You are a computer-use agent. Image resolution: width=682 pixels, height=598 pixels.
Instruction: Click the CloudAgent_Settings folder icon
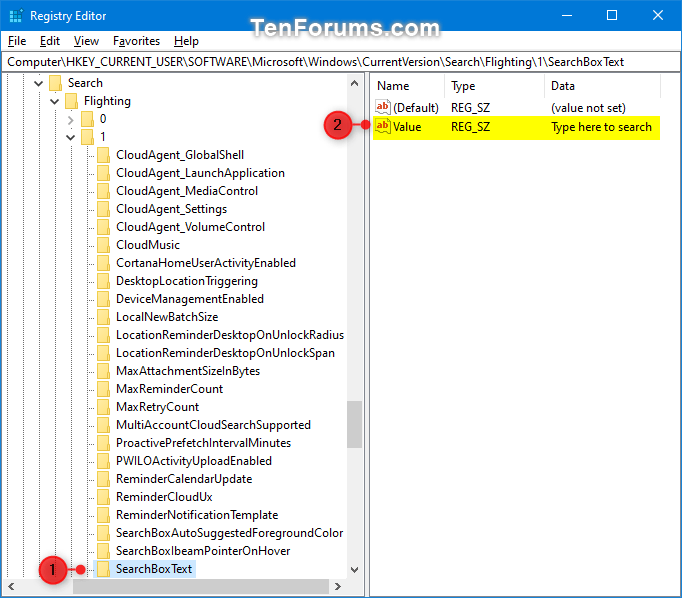pos(104,209)
